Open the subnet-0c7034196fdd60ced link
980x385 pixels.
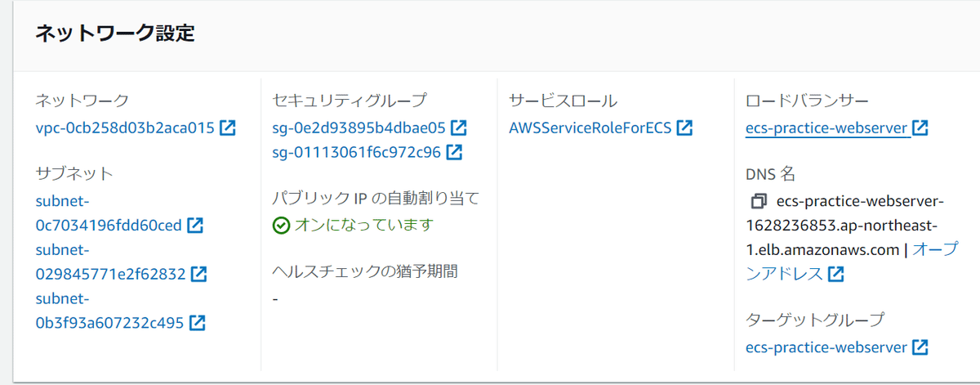[x=109, y=225]
